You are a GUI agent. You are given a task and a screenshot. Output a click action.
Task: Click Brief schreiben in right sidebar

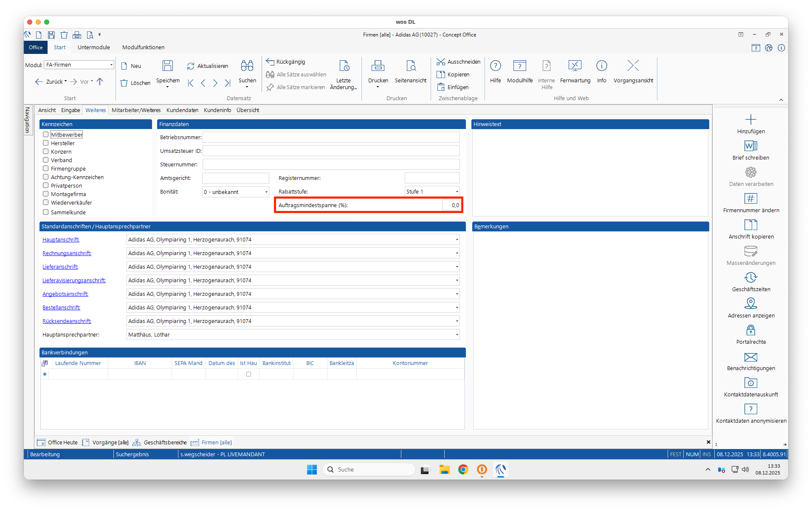[x=750, y=146]
